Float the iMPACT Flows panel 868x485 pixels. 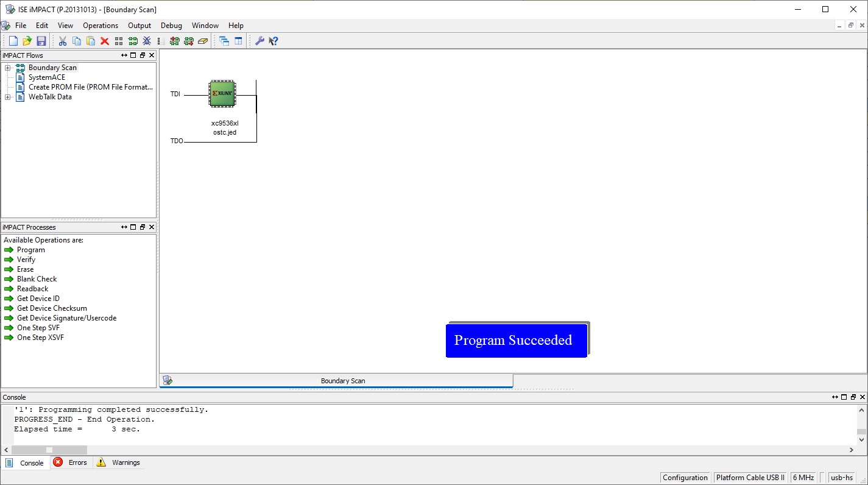(143, 55)
